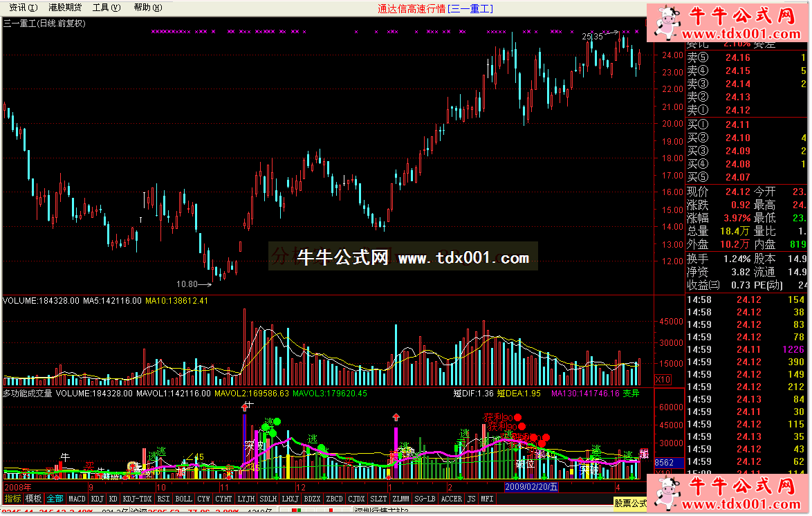Click the MA10:138612.41 volume label
The image size is (812, 516).
point(176,300)
